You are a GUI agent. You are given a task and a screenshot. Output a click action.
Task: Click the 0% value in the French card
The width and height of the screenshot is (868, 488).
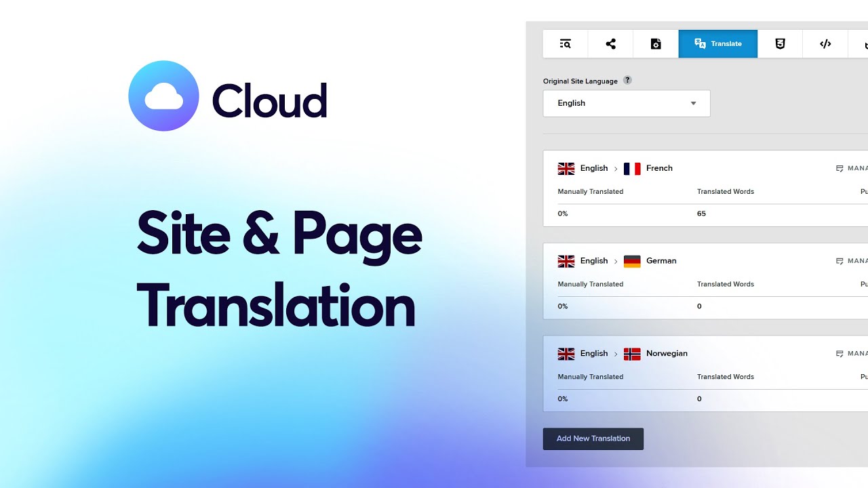pyautogui.click(x=563, y=213)
